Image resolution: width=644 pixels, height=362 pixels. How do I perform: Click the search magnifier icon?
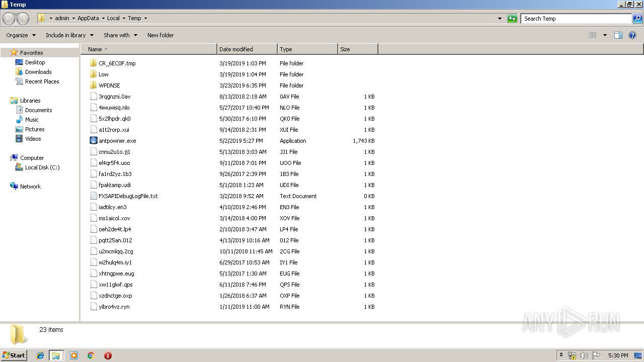click(637, 19)
